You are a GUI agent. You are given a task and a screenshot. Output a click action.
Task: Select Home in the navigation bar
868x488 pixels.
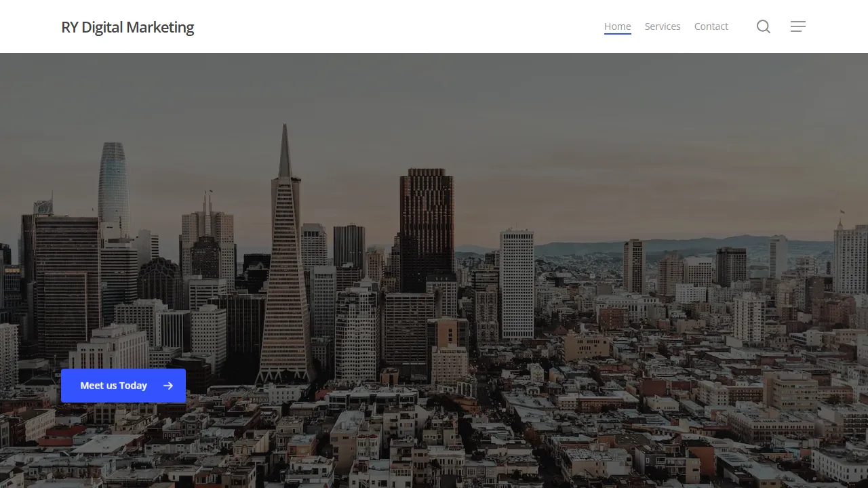coord(617,26)
